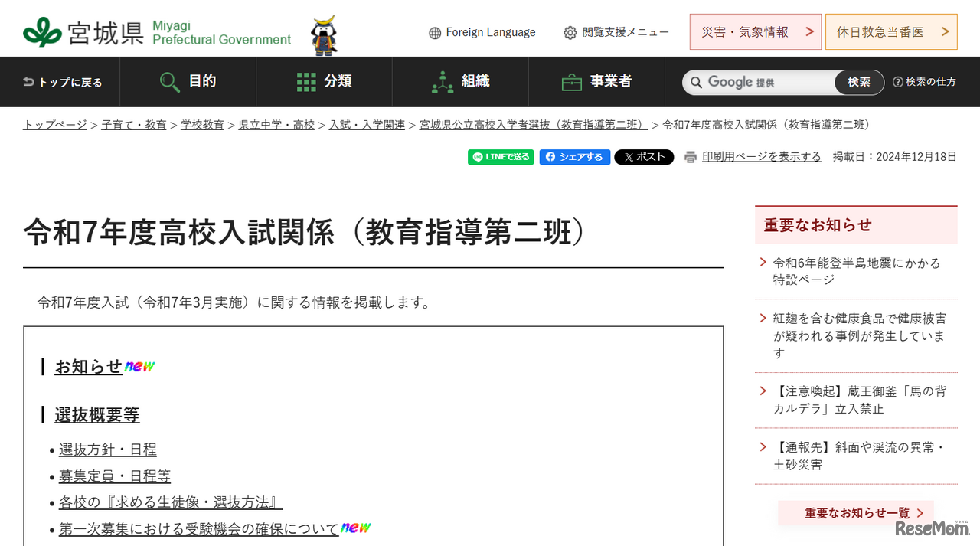Click the 休日救急当番医 button
Viewport: 980px width, 546px height.
click(x=890, y=31)
